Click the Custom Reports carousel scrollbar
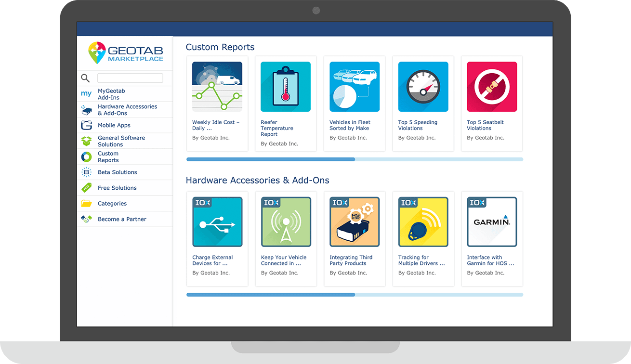This screenshot has height=364, width=631. pyautogui.click(x=271, y=159)
